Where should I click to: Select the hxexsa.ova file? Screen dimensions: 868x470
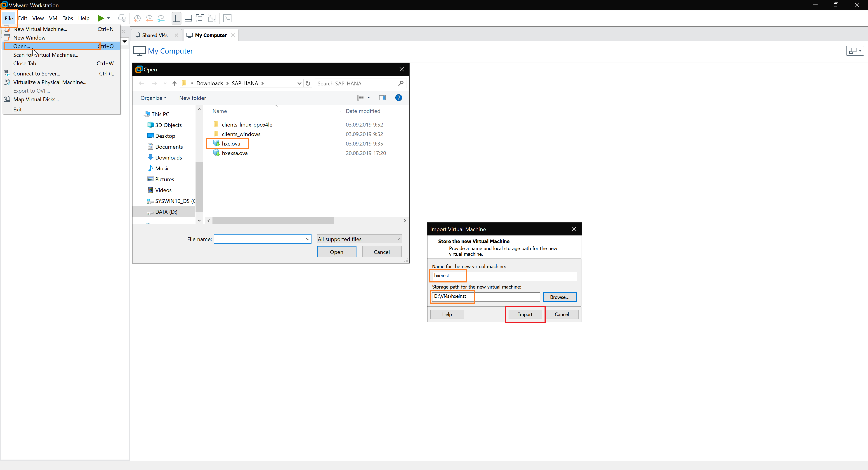pos(235,153)
